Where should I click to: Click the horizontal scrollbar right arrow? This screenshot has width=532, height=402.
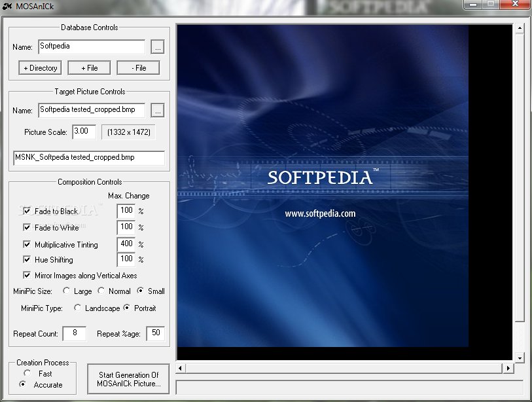click(508, 368)
